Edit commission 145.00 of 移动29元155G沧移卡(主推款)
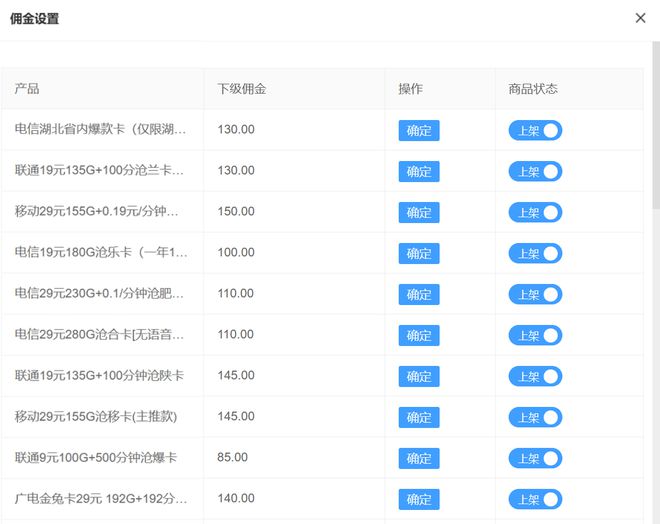 [236, 416]
